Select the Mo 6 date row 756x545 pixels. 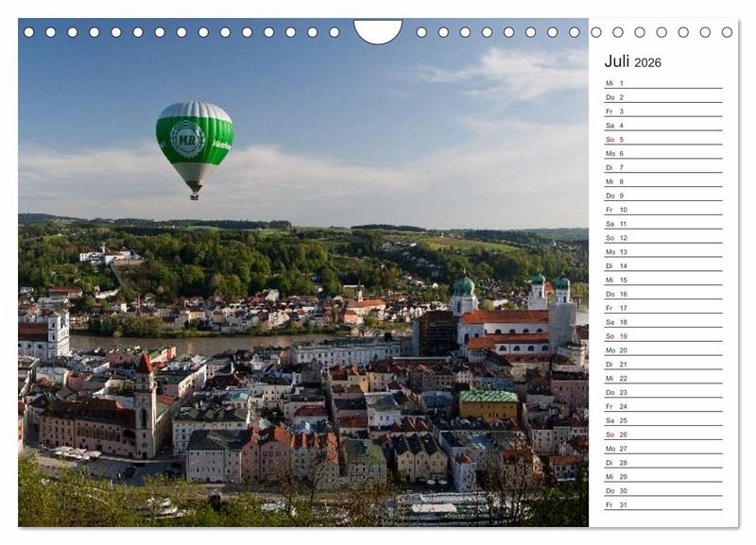tap(663, 153)
